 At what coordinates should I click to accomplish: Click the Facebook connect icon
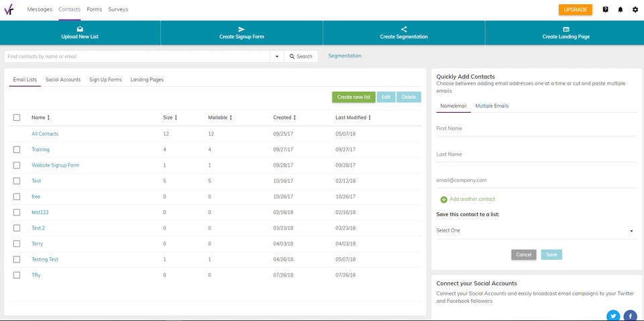click(630, 316)
